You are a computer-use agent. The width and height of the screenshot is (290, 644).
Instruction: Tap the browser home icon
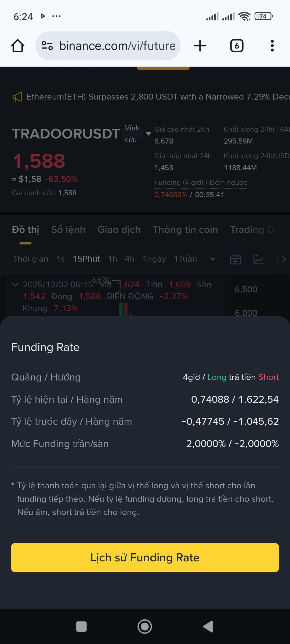click(x=18, y=46)
